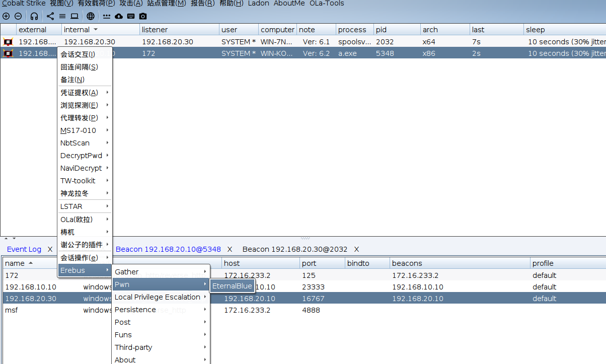
Task: Select EternalBlue from the Pwn submenu
Action: click(x=232, y=286)
